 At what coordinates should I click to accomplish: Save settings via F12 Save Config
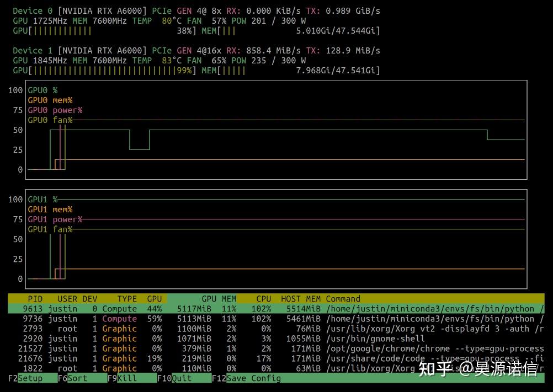point(246,378)
